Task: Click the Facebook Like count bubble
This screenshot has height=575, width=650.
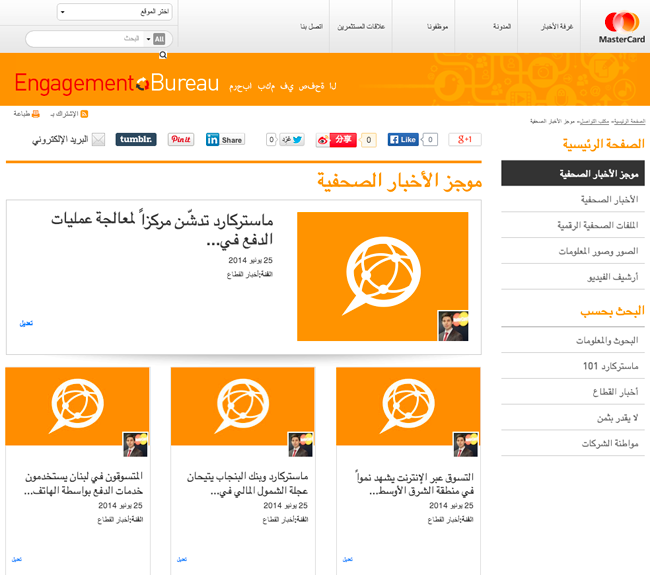Action: click(x=430, y=140)
